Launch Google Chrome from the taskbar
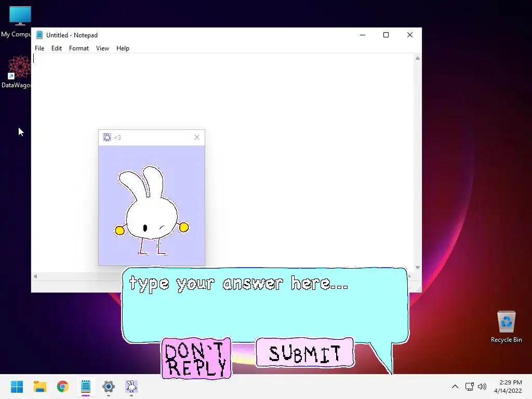This screenshot has height=399, width=532. [63, 387]
